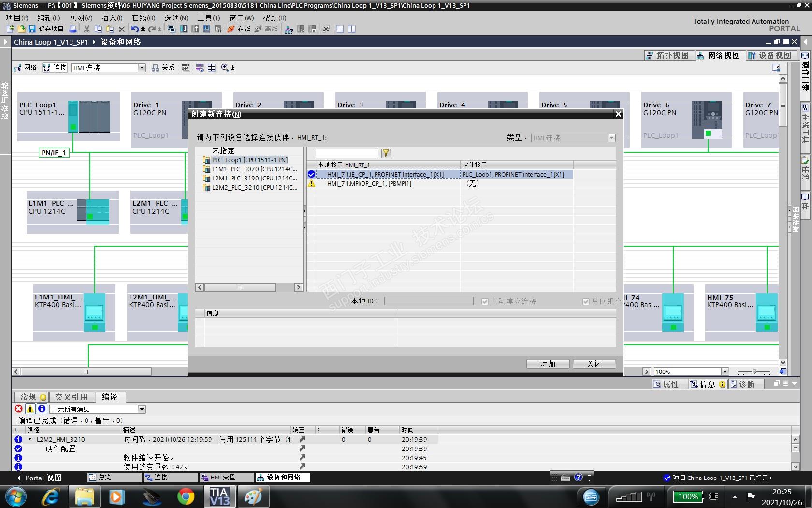Image resolution: width=812 pixels, height=508 pixels.
Task: Click the Windows Start button
Action: [15, 497]
